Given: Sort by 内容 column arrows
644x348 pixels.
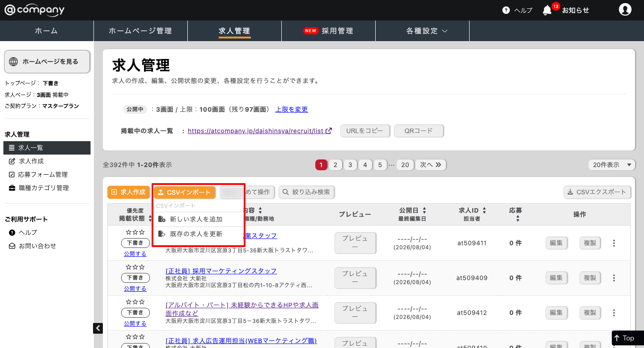Looking at the screenshot, I should pos(260,210).
